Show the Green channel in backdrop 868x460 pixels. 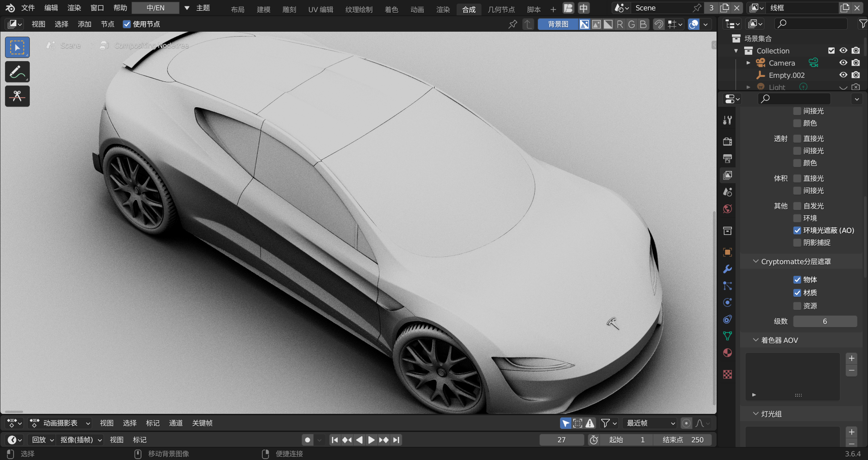tap(632, 24)
